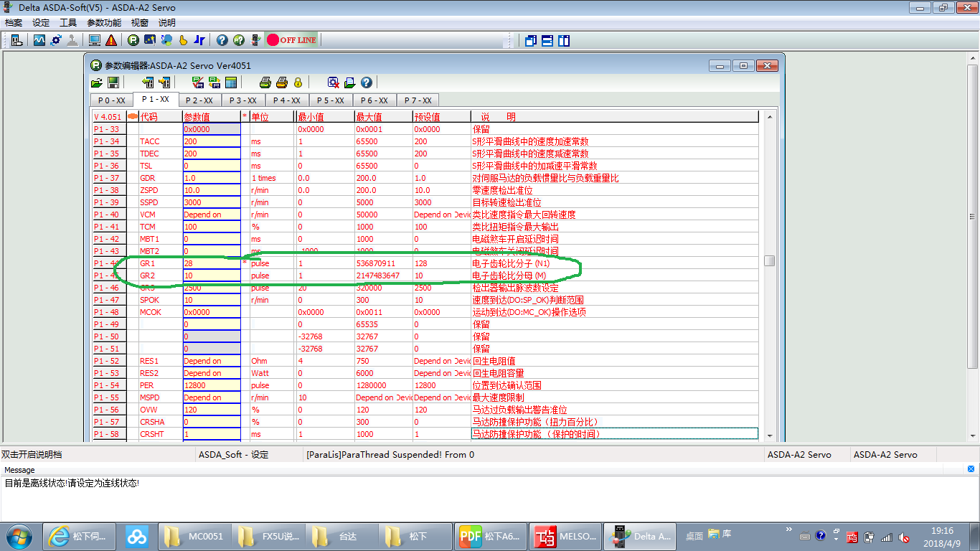Select the P 0 - XX parameter tab
Screen dimensions: 980x551
tap(111, 100)
